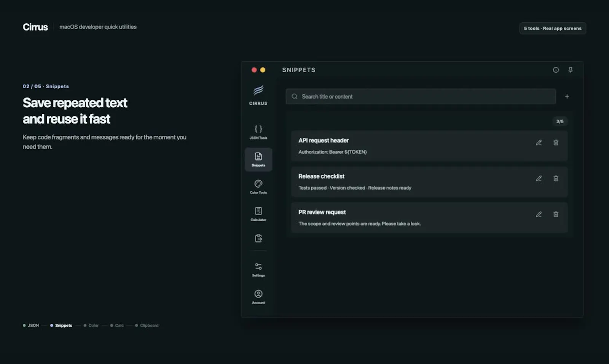Delete the PR review request snippet
Viewport: 609px width, 364px height.
[x=556, y=215]
